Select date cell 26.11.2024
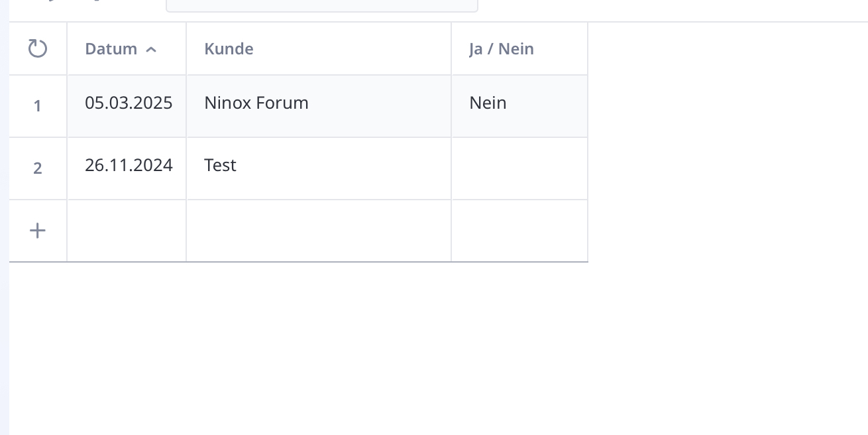The height and width of the screenshot is (435, 868). coord(127,168)
